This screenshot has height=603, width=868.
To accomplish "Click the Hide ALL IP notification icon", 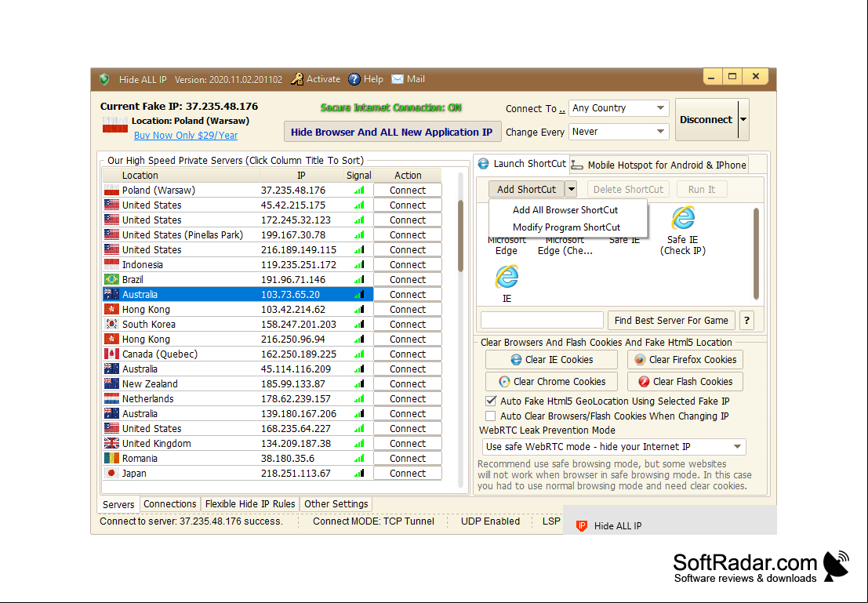I will click(x=581, y=526).
